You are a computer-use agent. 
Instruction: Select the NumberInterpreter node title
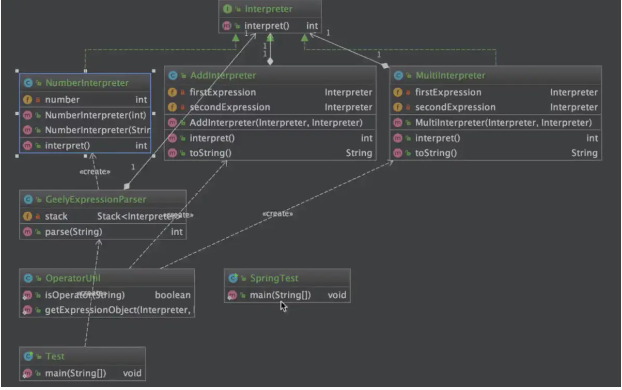click(x=87, y=83)
